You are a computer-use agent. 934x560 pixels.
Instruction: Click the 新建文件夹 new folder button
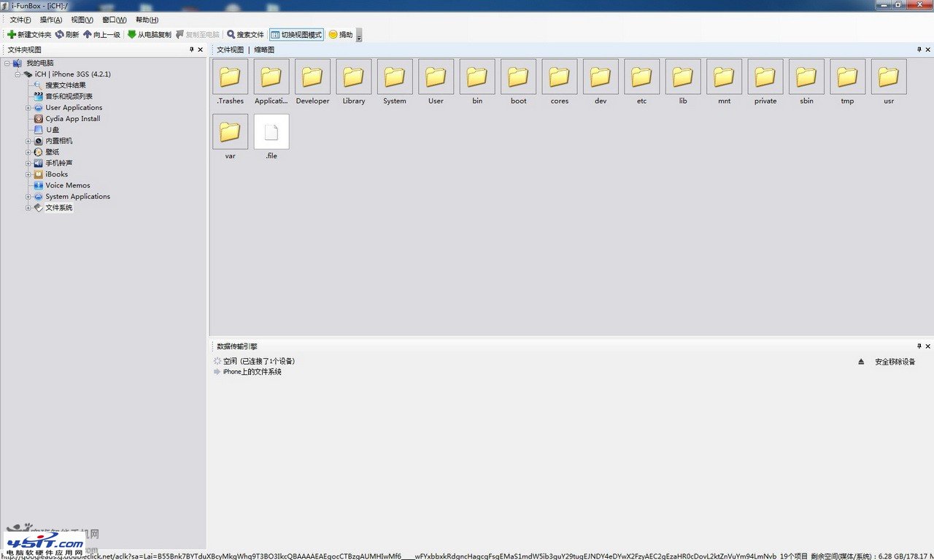[29, 34]
